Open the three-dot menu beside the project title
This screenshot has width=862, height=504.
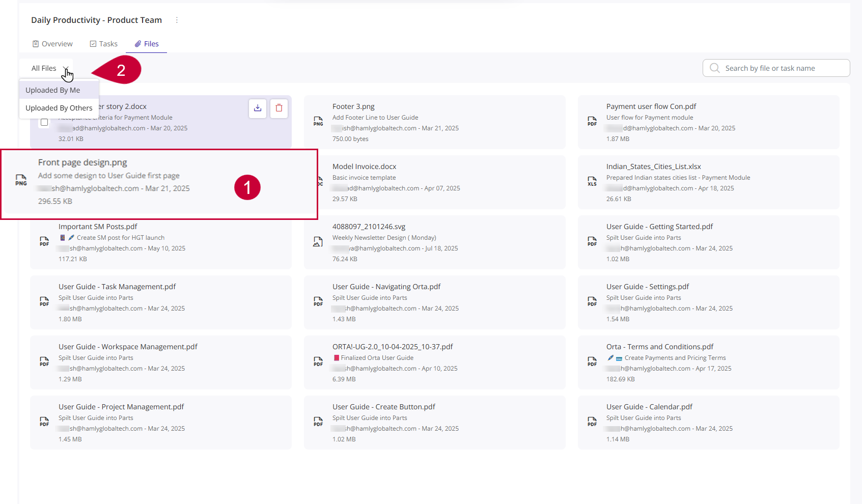click(x=177, y=20)
